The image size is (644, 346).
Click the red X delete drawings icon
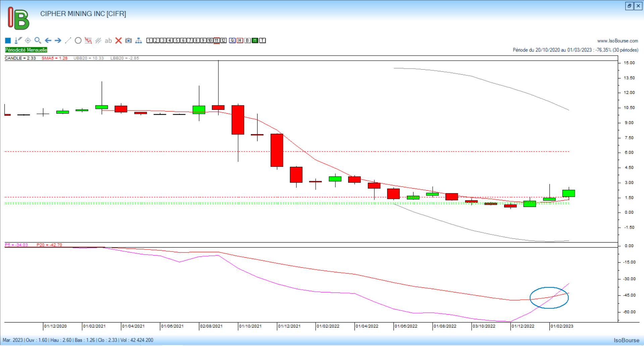tap(118, 41)
